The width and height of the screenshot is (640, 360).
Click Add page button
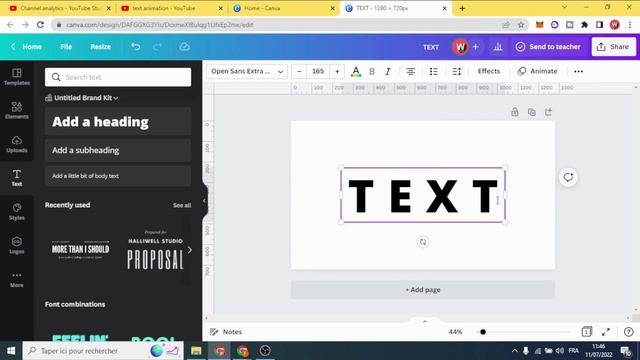tap(423, 290)
